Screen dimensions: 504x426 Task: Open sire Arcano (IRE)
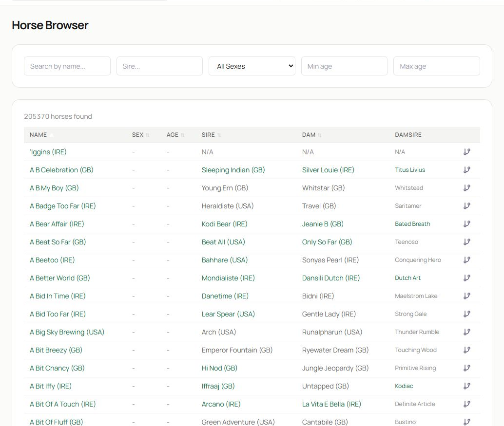coord(221,404)
